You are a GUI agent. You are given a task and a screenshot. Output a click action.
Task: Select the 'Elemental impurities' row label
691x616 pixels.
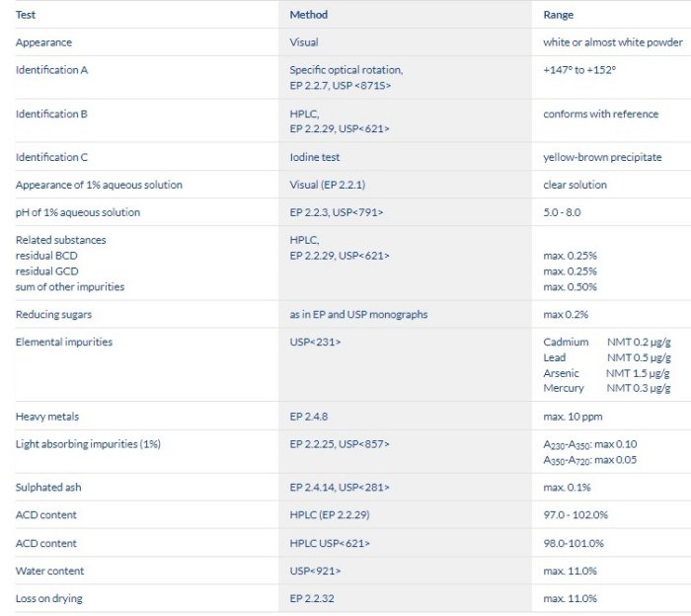coord(64,342)
